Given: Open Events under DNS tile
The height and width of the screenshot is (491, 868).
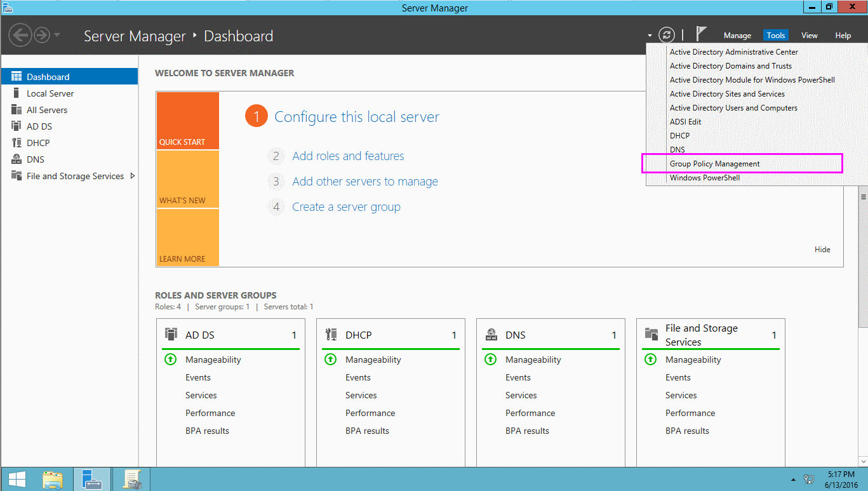Looking at the screenshot, I should [518, 377].
